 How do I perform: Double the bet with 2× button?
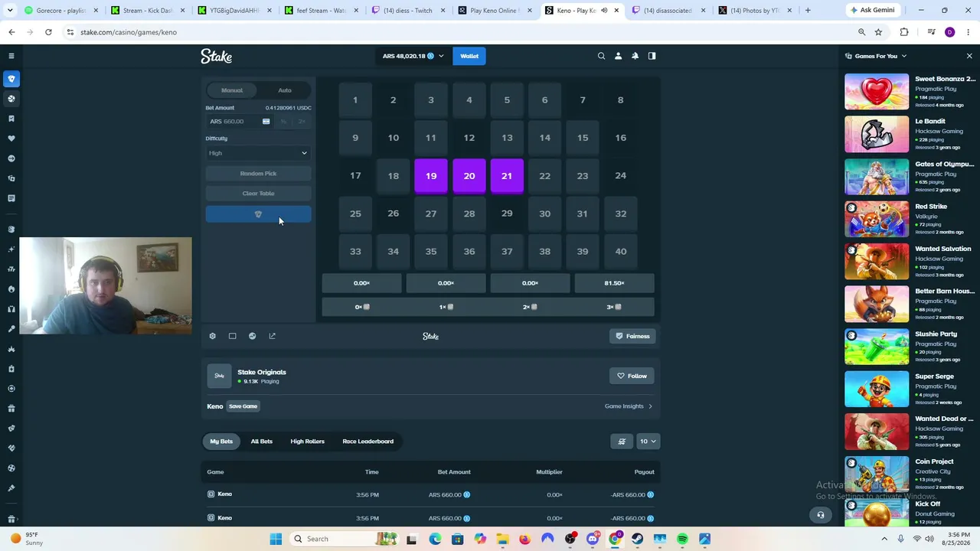point(302,122)
